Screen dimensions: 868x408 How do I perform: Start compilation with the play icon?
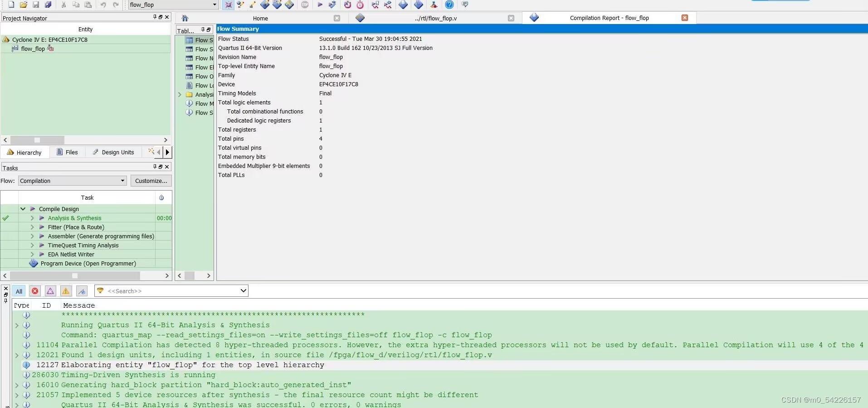(x=320, y=5)
